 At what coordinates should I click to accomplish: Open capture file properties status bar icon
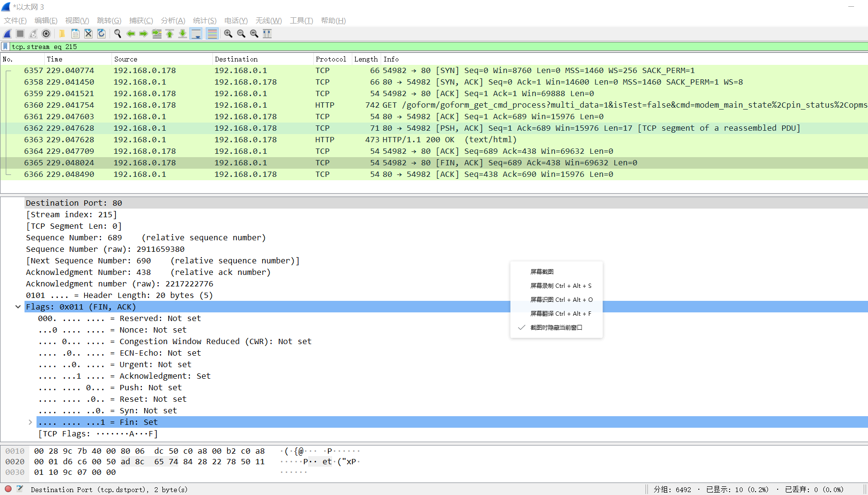(20, 489)
